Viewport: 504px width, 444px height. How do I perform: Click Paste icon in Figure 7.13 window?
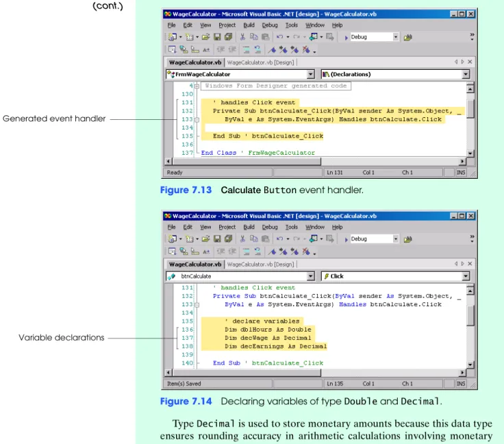point(265,37)
